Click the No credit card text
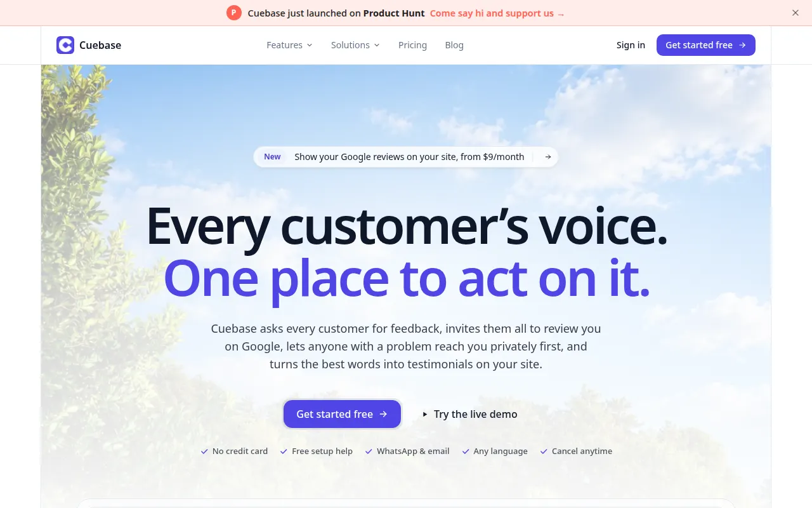The image size is (812, 508). pyautogui.click(x=240, y=451)
